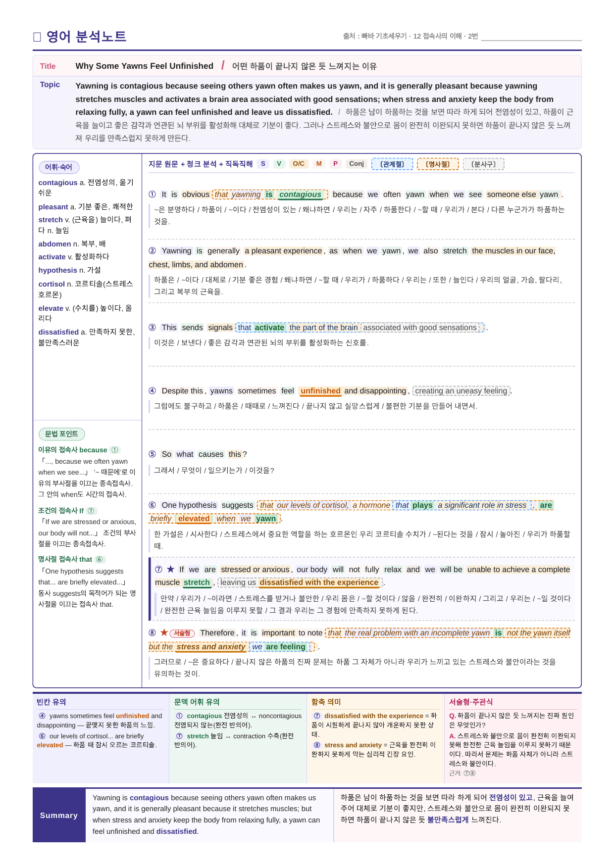Click the Conj legend badge
The image size is (614, 868).
click(357, 164)
